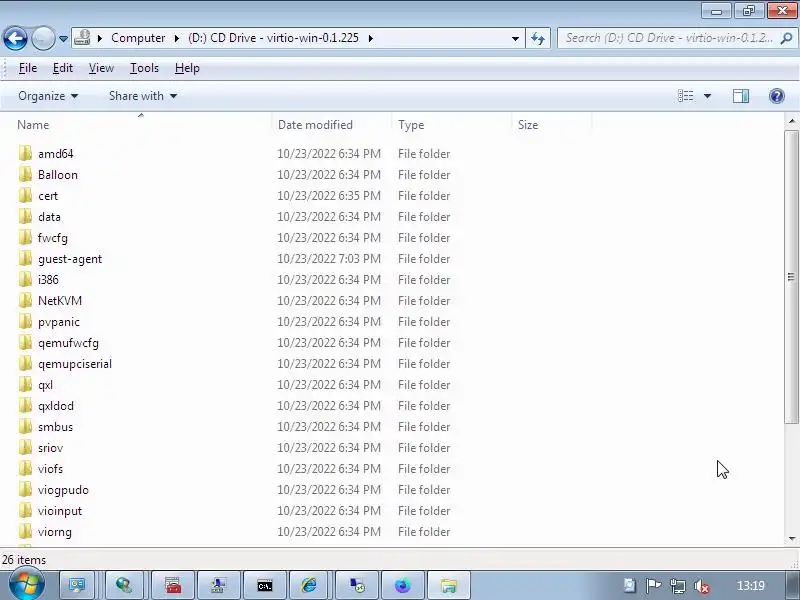The image size is (800, 600).
Task: Select the fwcfg folder icon
Action: click(x=25, y=238)
